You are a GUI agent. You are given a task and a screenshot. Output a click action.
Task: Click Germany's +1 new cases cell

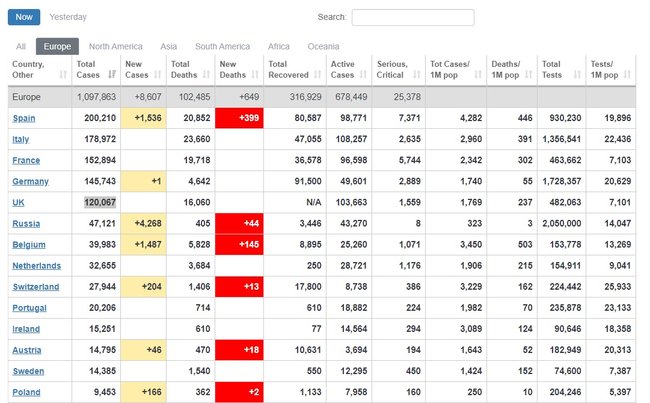pos(143,181)
